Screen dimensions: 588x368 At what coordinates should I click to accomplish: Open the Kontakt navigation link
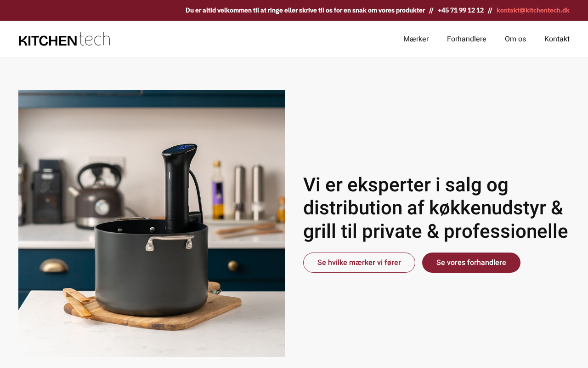coord(557,39)
